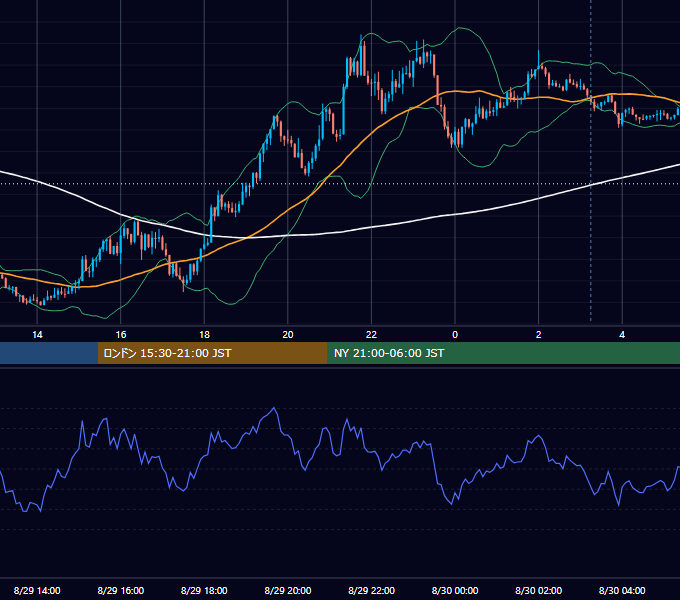Click the 16 hour label on the price chart axis

pyautogui.click(x=121, y=335)
